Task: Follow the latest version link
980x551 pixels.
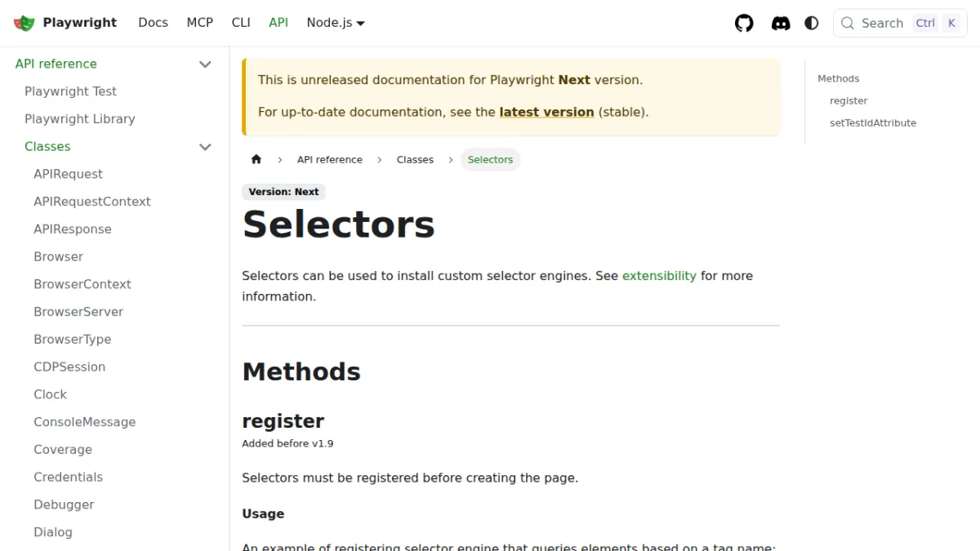Action: (546, 112)
